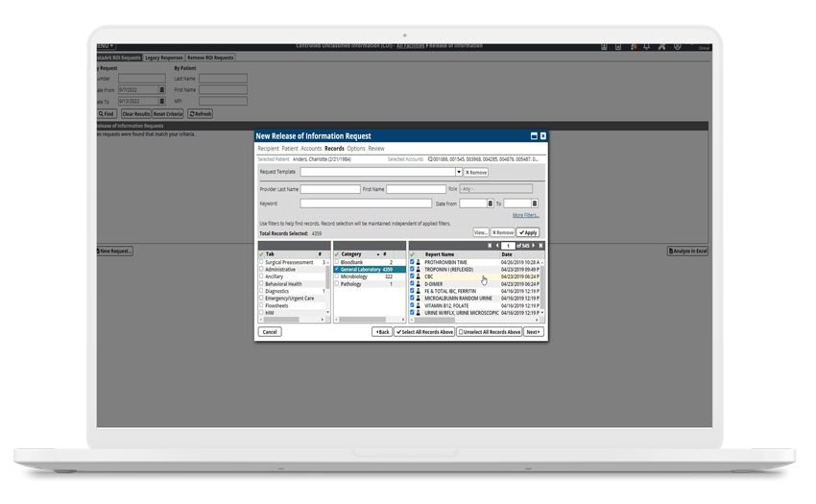Screen dimensions: 816x504
Task: Go to Review step
Action: (x=376, y=149)
